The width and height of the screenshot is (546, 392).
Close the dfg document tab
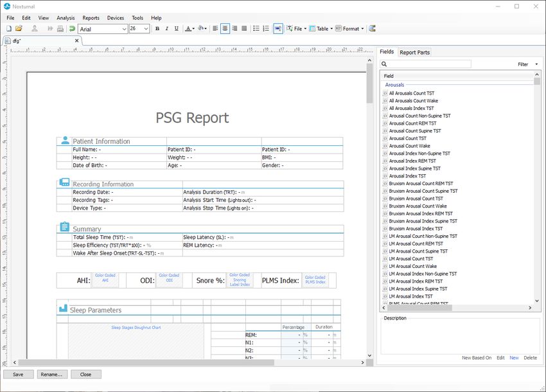[76, 40]
